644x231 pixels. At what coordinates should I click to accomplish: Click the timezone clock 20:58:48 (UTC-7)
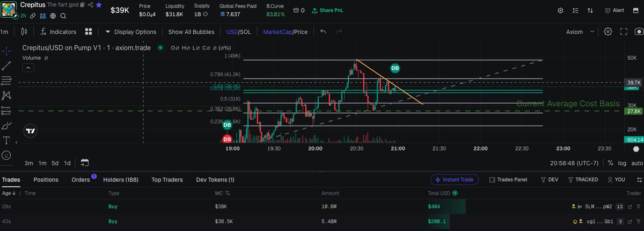(x=575, y=163)
